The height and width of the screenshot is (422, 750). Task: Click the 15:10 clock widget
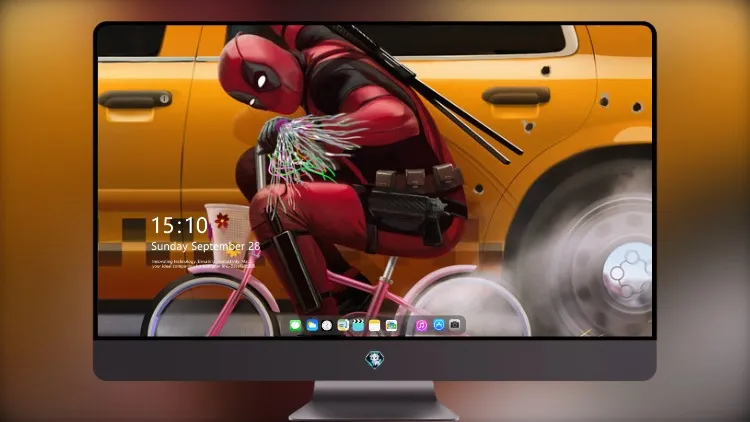point(179,225)
